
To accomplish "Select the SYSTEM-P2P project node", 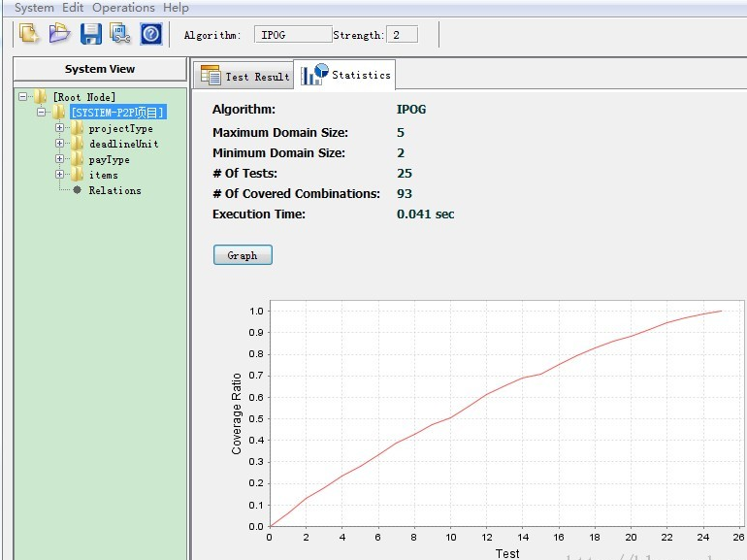I will (x=117, y=113).
